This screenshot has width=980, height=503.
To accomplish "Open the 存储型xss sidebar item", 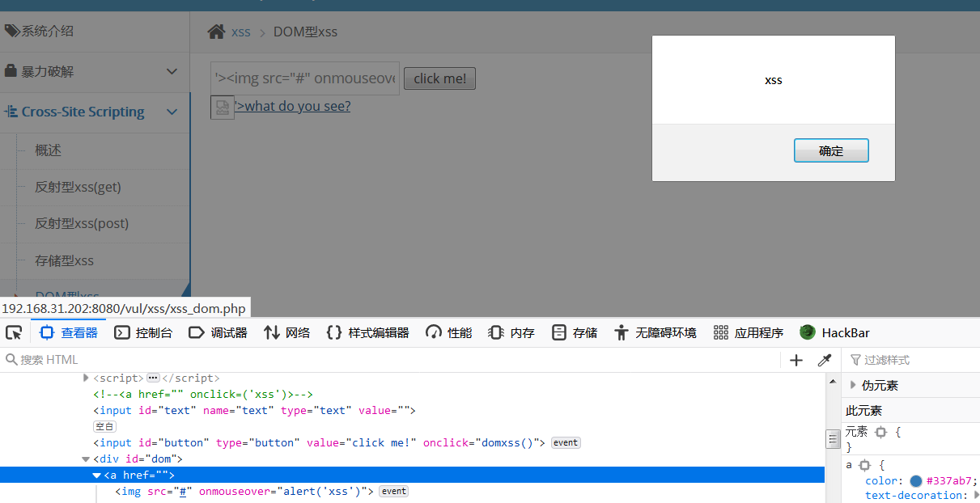I will pos(64,260).
